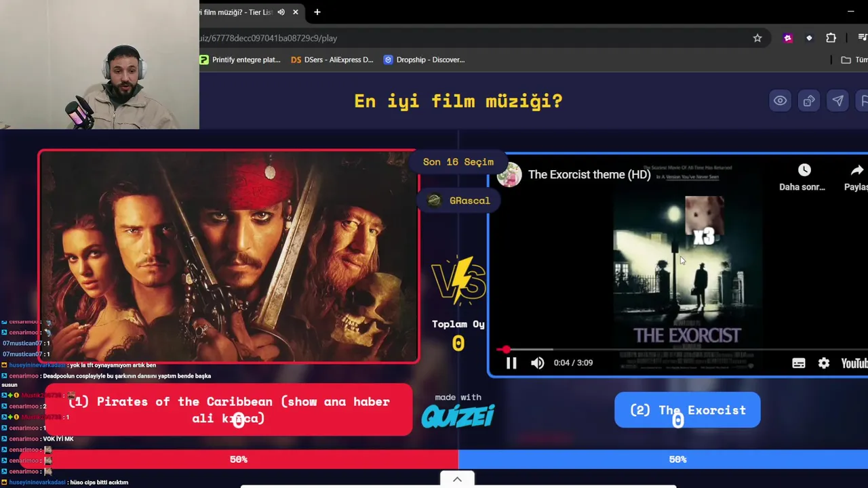Vote for Pirates of the Caribbean button
The image size is (868, 488).
tap(229, 410)
